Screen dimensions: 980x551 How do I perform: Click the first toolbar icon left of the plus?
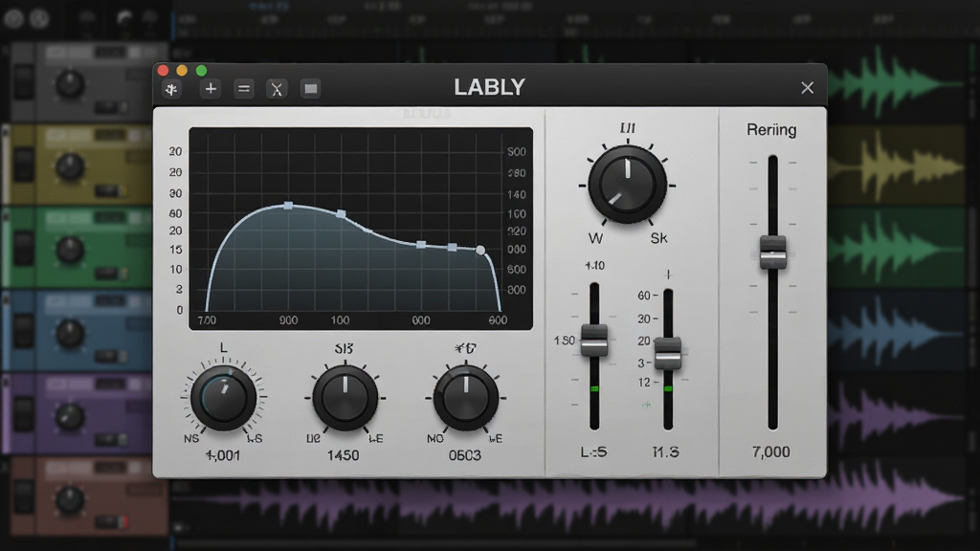(171, 89)
